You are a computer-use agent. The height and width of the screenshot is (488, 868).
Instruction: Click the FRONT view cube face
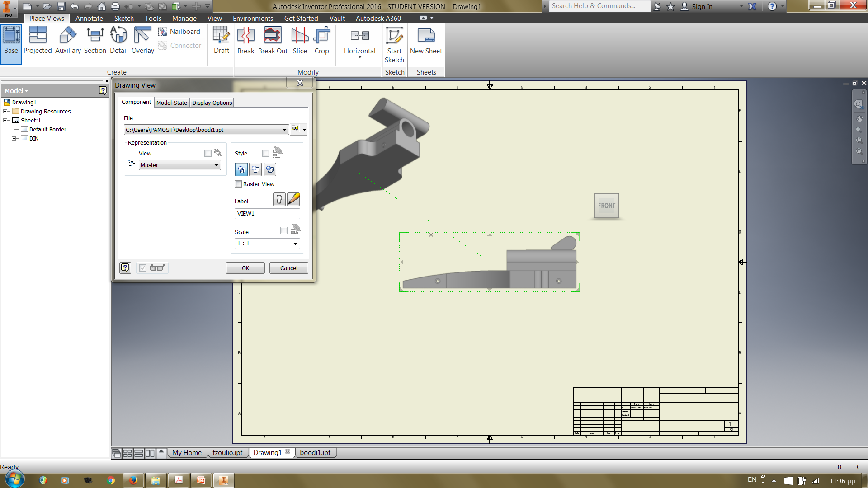coord(607,206)
